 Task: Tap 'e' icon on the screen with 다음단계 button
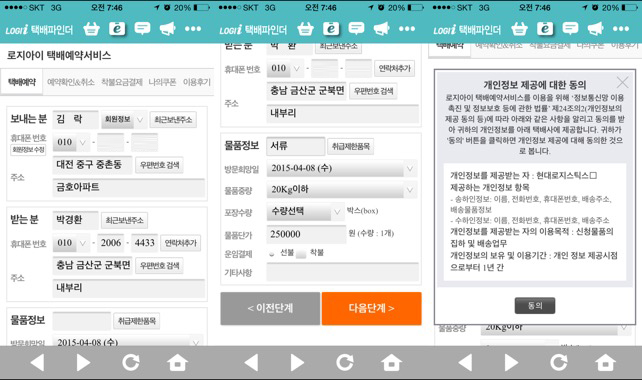tap(331, 29)
